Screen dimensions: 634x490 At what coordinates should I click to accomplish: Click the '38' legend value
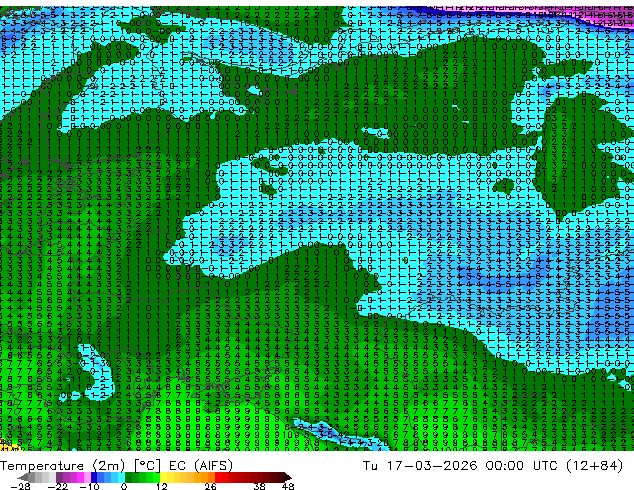(x=260, y=486)
